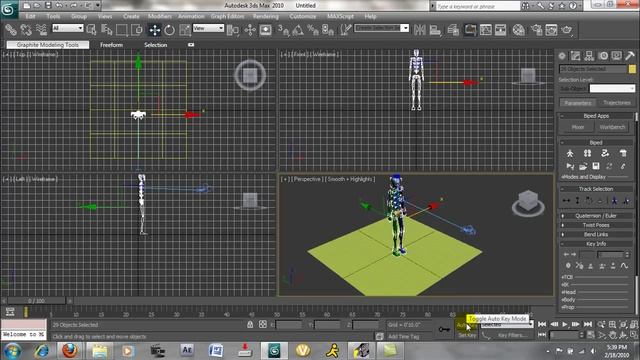
Task: Open the Rendering menu
Action: pyautogui.click(x=265, y=16)
